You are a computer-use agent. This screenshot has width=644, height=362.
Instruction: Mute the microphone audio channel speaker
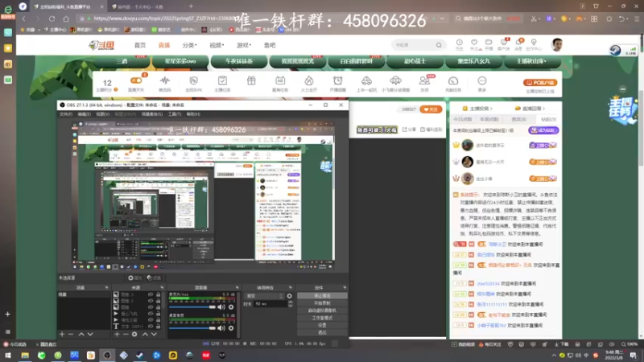click(x=221, y=307)
